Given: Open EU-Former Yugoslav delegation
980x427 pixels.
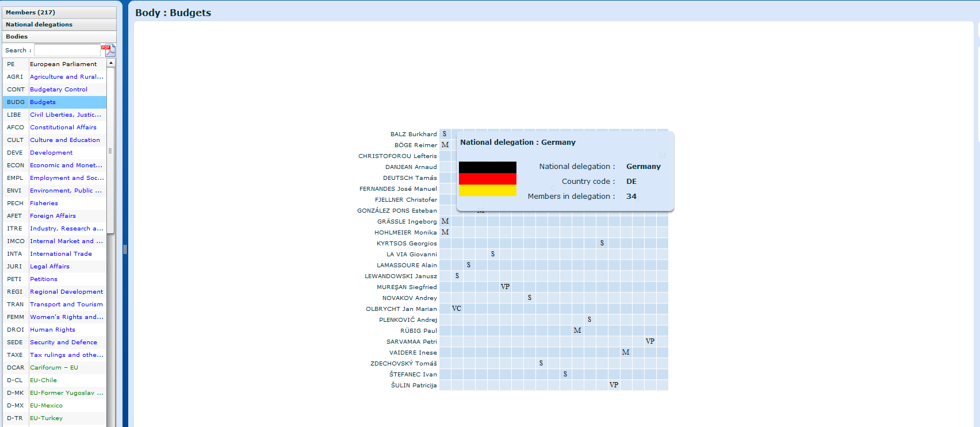Looking at the screenshot, I should (55, 393).
